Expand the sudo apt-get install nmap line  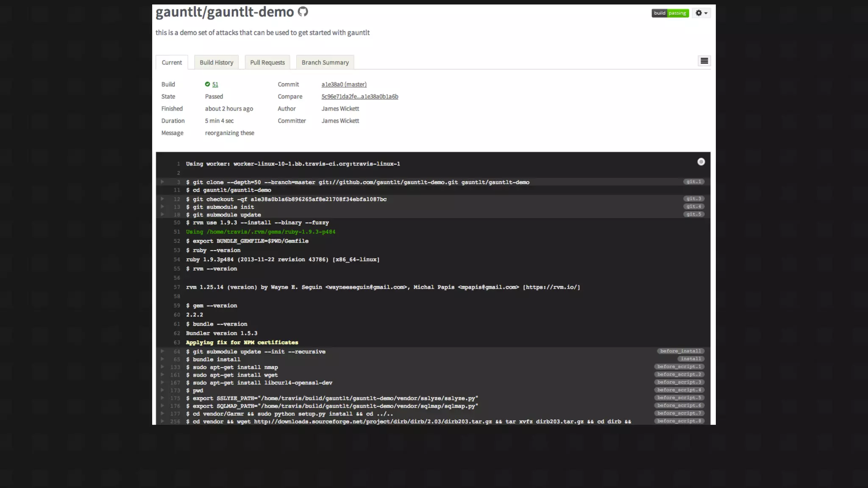click(162, 367)
